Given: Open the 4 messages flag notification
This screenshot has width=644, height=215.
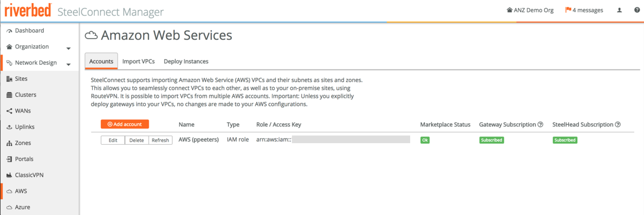Looking at the screenshot, I should 584,10.
